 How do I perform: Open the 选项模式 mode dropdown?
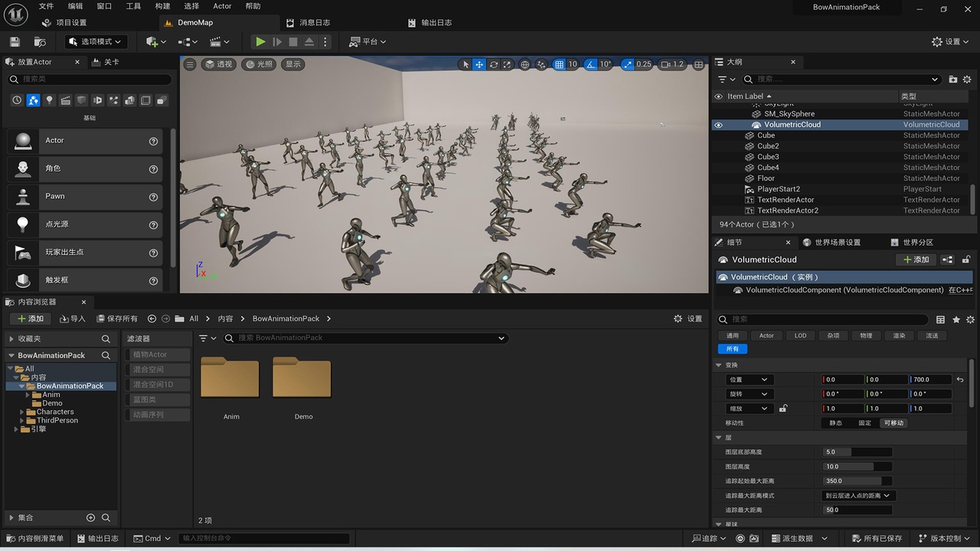[x=96, y=41]
